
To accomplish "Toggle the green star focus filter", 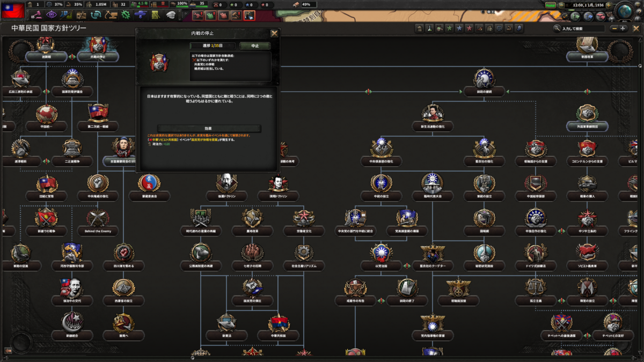I will 449,28.
